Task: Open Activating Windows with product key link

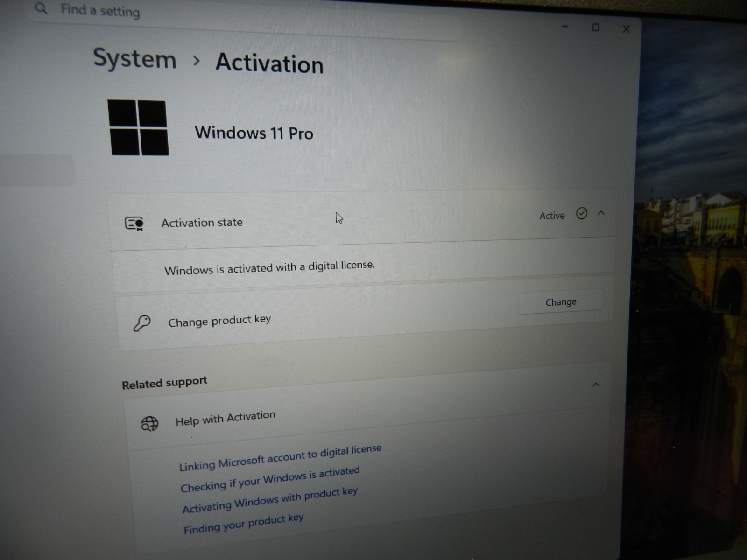Action: tap(270, 500)
